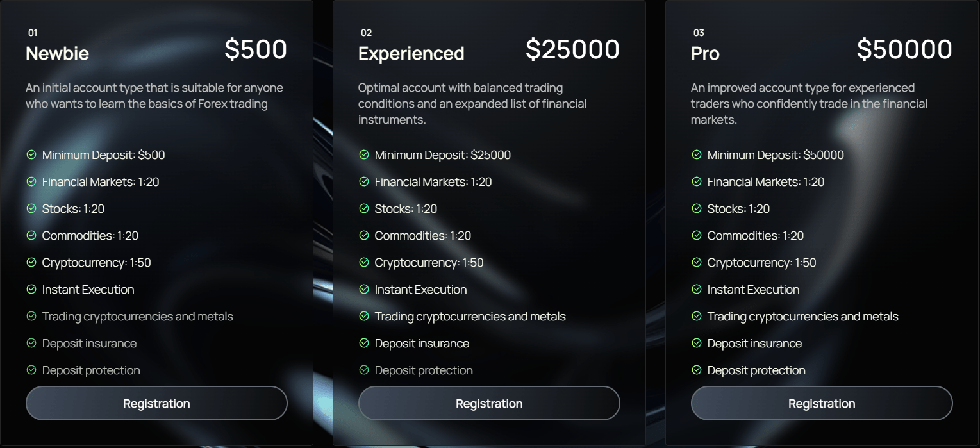Click Newbie Trading cryptocurrencies and metals text
This screenshot has height=448, width=980.
click(x=138, y=316)
